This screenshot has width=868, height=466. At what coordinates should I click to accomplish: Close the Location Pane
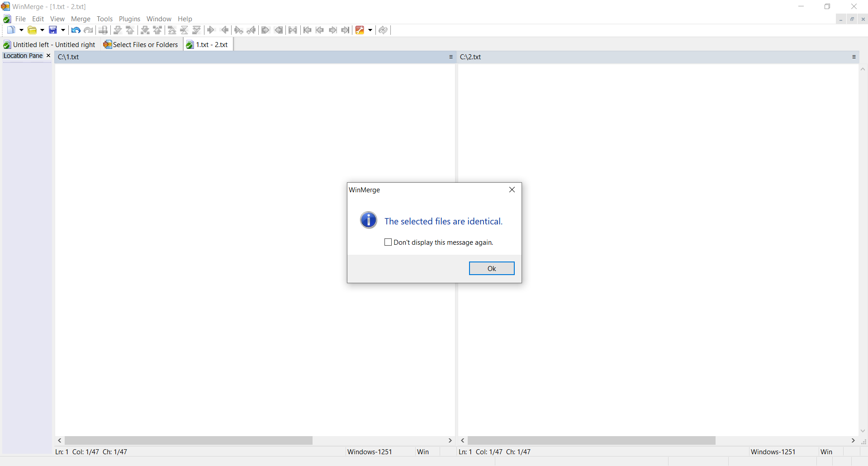point(48,56)
